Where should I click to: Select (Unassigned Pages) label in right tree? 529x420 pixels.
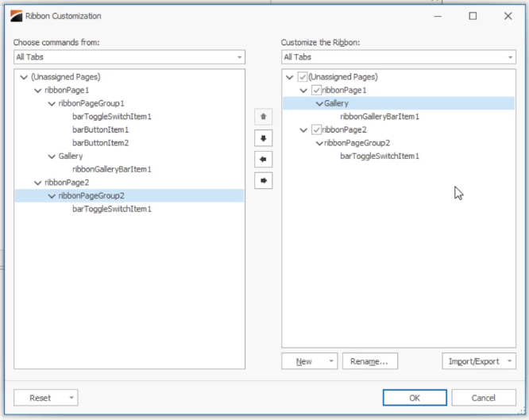click(343, 77)
